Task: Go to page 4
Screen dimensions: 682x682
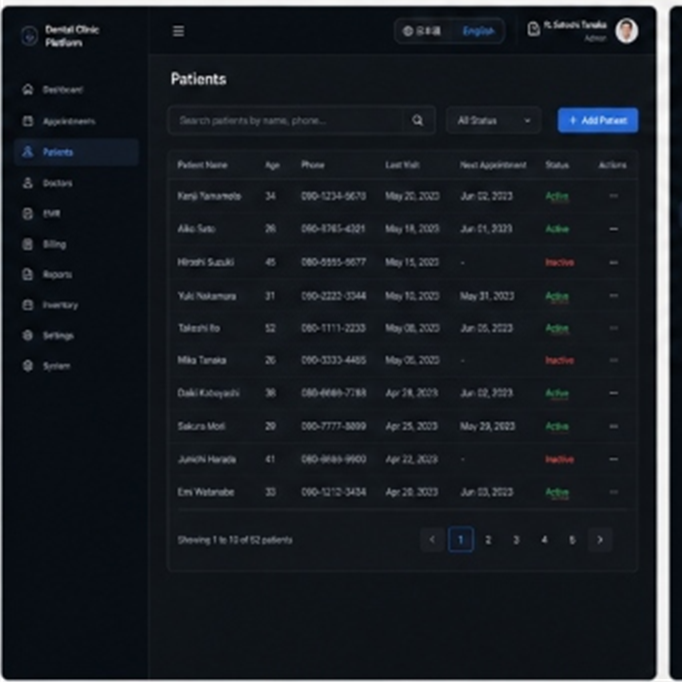Action: pos(544,540)
